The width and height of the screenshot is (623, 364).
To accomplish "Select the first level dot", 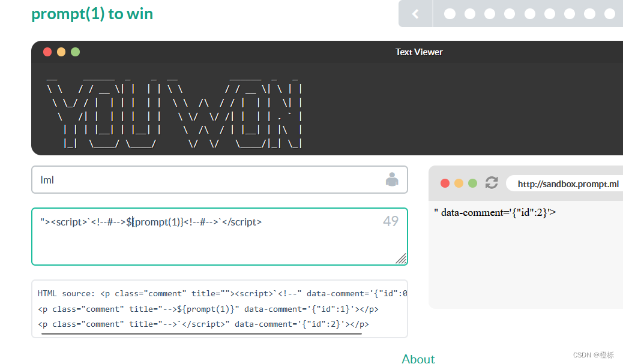I will [x=450, y=14].
